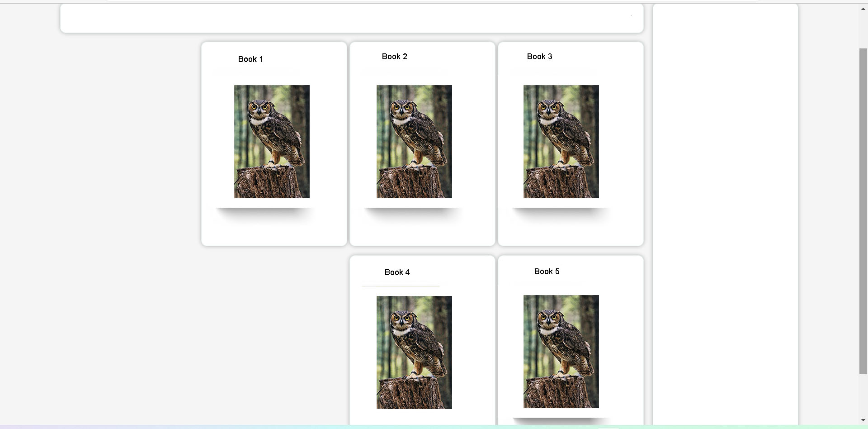
Task: Open the Book 3 title
Action: point(539,57)
